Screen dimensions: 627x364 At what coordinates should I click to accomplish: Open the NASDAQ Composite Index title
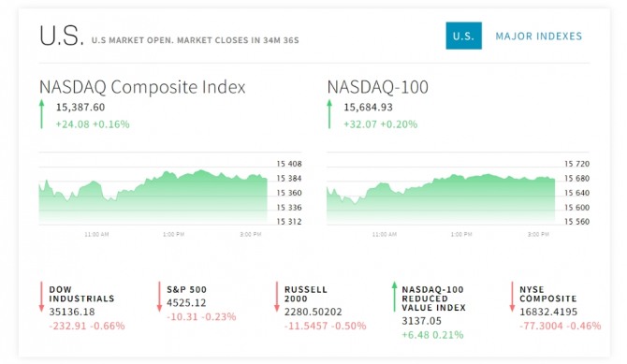click(x=142, y=87)
